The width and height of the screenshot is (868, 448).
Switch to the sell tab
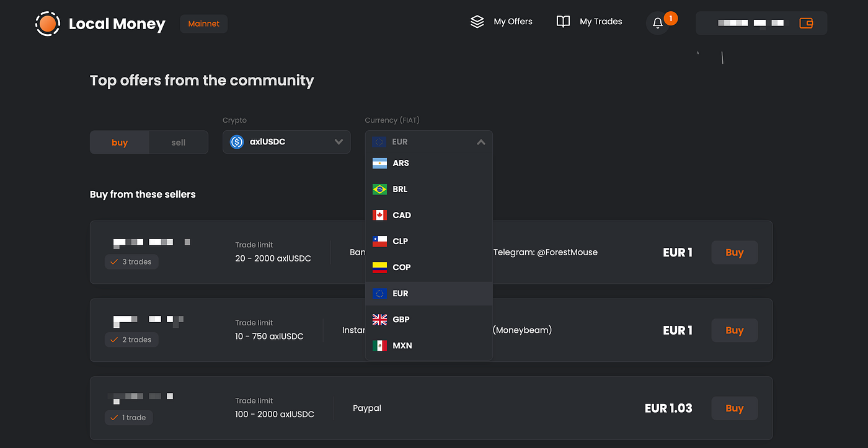click(178, 142)
